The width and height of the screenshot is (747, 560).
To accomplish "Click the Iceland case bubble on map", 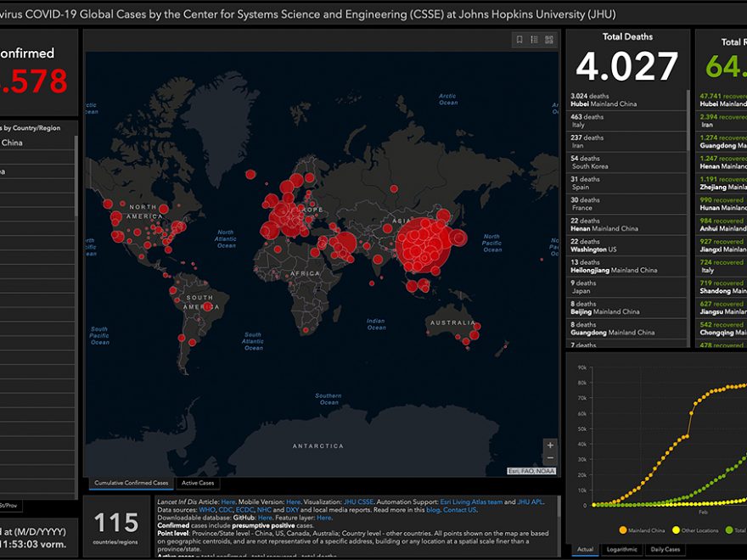I will coord(250,174).
